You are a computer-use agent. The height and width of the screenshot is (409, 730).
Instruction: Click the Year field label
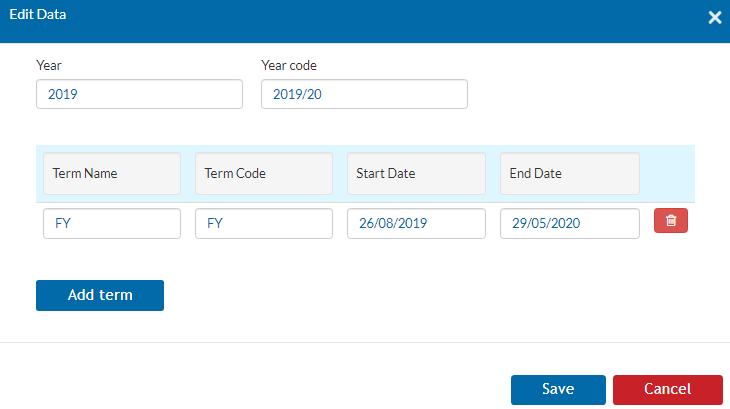pos(48,65)
